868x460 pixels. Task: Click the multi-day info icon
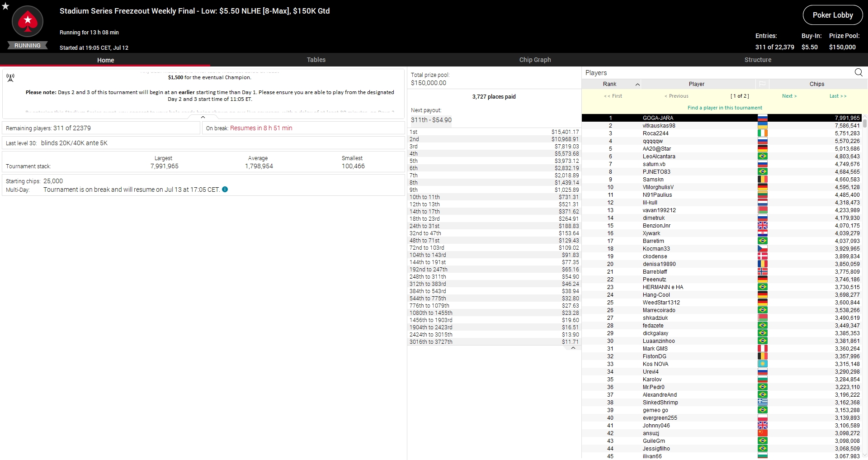pos(225,190)
